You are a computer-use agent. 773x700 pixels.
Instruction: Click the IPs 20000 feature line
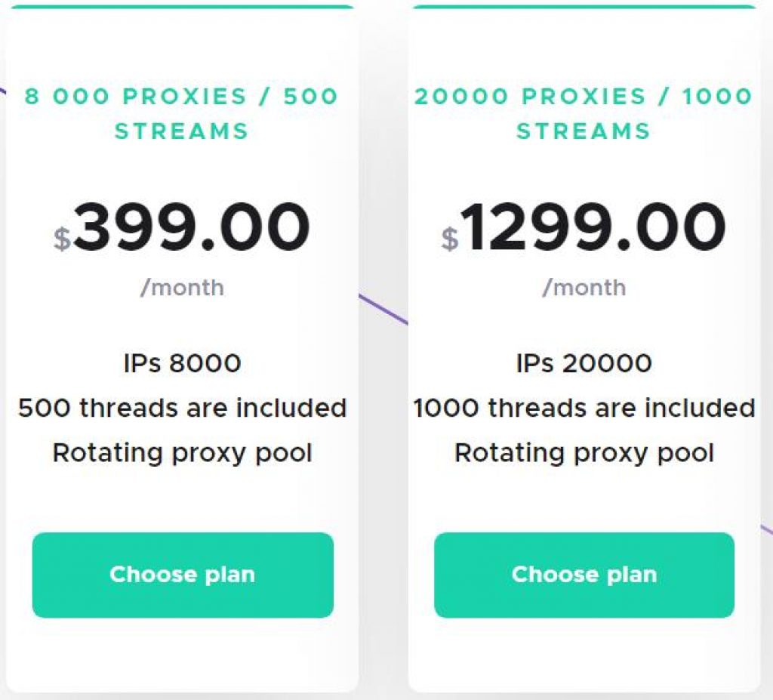click(584, 363)
